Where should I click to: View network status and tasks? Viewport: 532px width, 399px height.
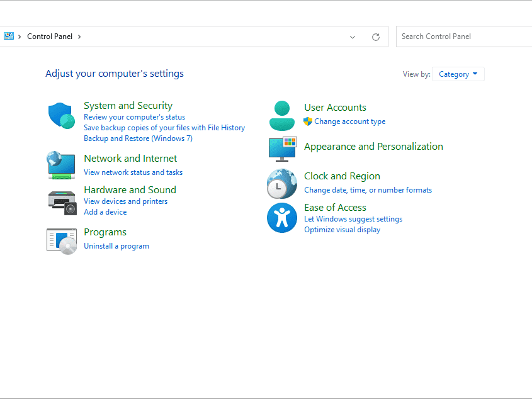(x=133, y=172)
